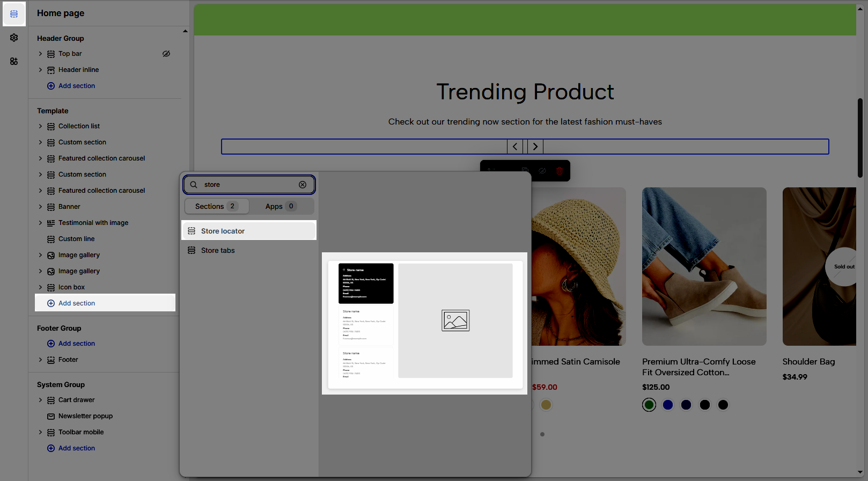Hide section using floating toolbar eye icon

pyautogui.click(x=542, y=171)
